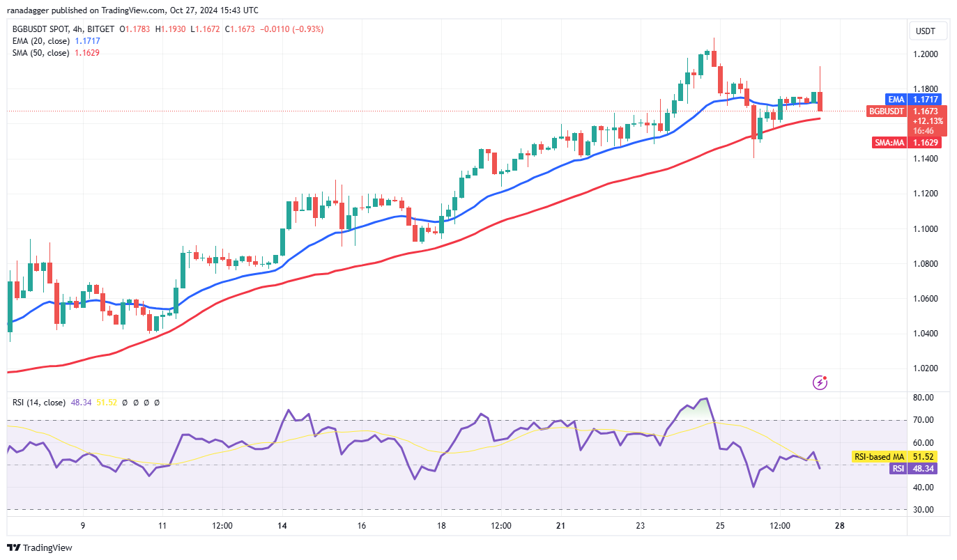Click the 21 date on time axis
Image resolution: width=957 pixels, height=560 pixels.
[x=561, y=526]
